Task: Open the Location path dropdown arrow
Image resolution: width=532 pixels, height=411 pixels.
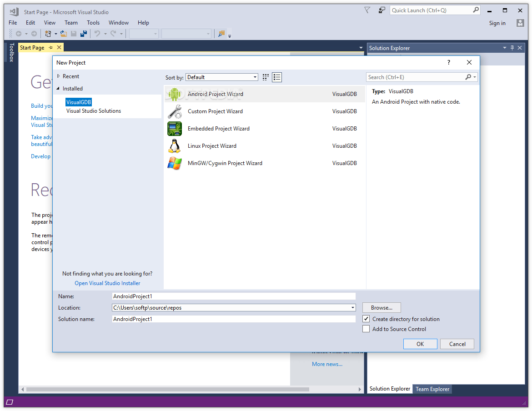Action: (352, 308)
